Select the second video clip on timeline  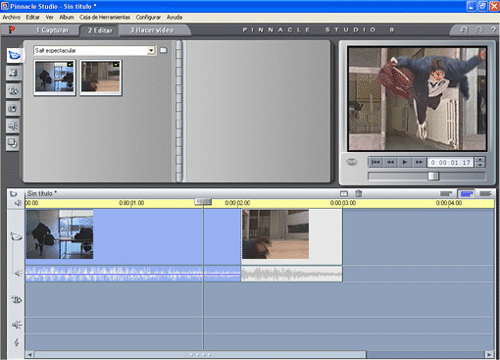(x=292, y=237)
